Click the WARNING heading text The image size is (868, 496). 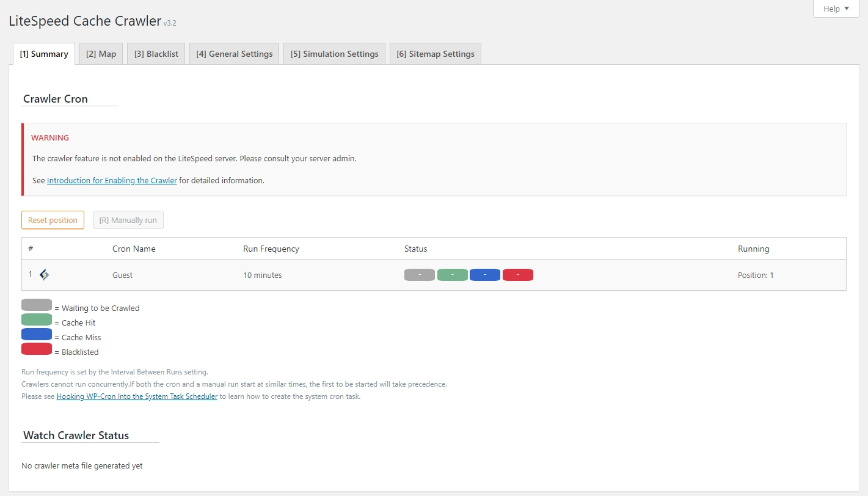pos(50,137)
